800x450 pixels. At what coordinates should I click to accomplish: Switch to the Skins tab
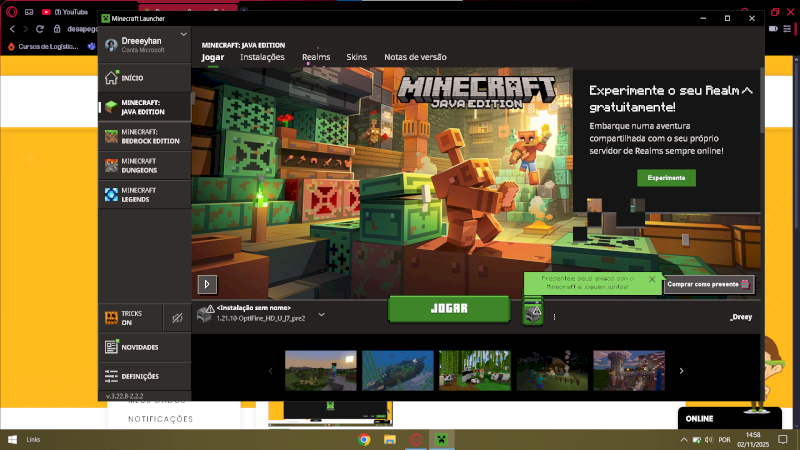[x=357, y=57]
